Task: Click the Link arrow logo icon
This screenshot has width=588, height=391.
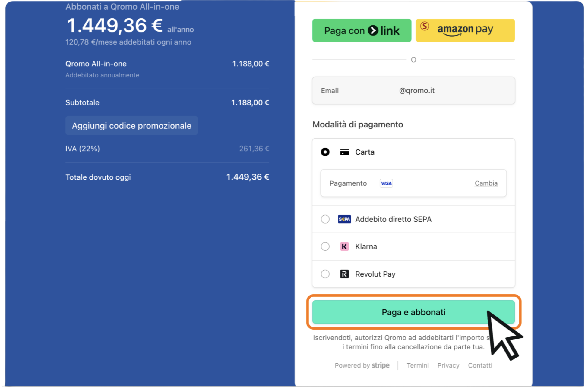Action: point(373,30)
